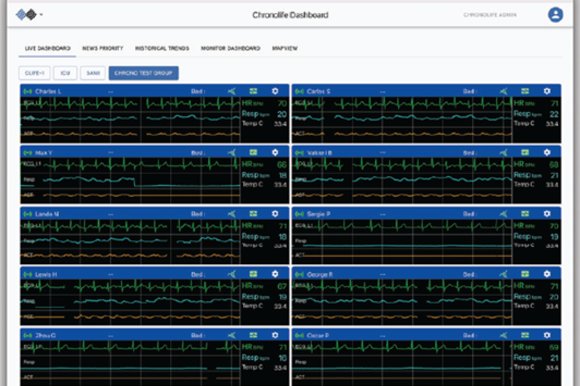The image size is (580, 386).
Task: Click Chronolife Admin user label
Action: pos(490,15)
